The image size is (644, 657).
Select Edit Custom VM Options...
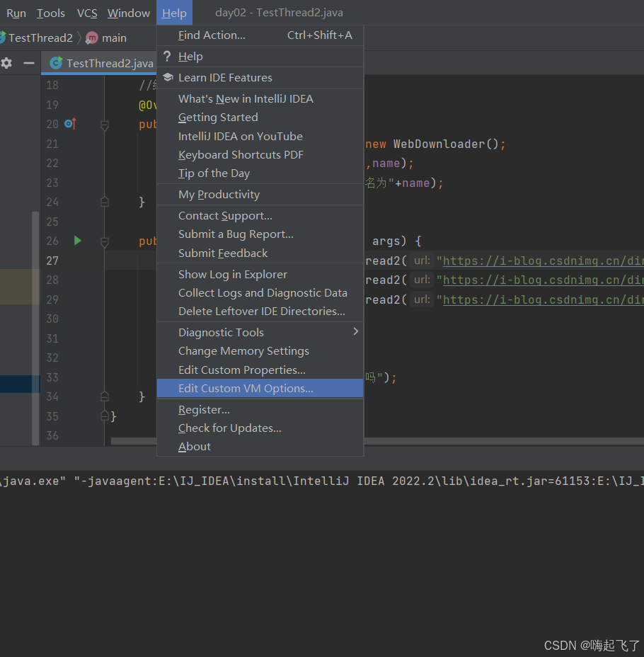click(260, 389)
